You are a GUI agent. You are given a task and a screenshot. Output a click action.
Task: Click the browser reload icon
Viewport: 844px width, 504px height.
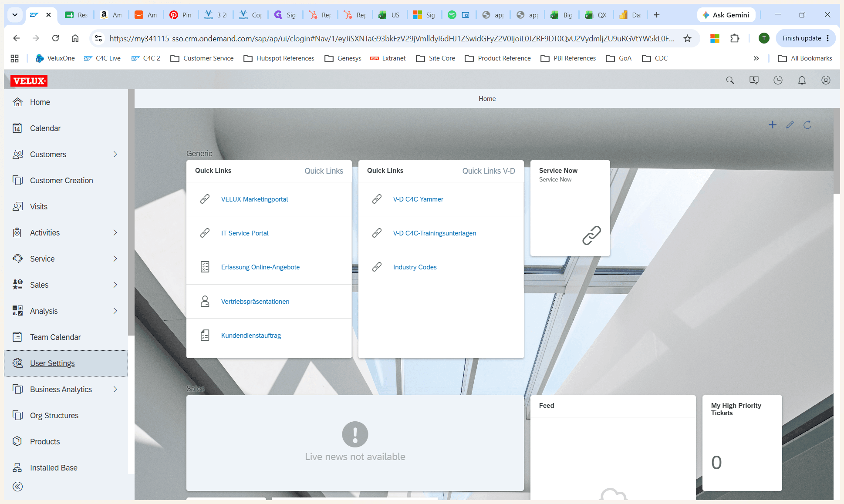55,38
